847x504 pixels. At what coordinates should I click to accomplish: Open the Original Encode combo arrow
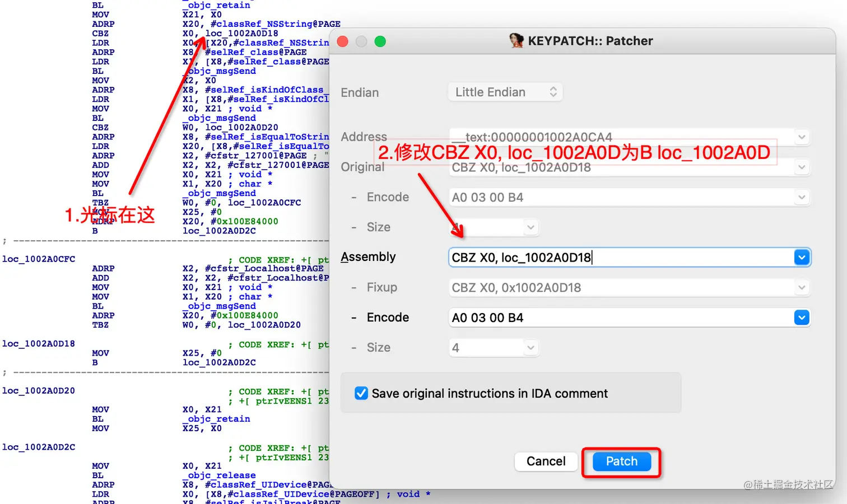click(802, 197)
